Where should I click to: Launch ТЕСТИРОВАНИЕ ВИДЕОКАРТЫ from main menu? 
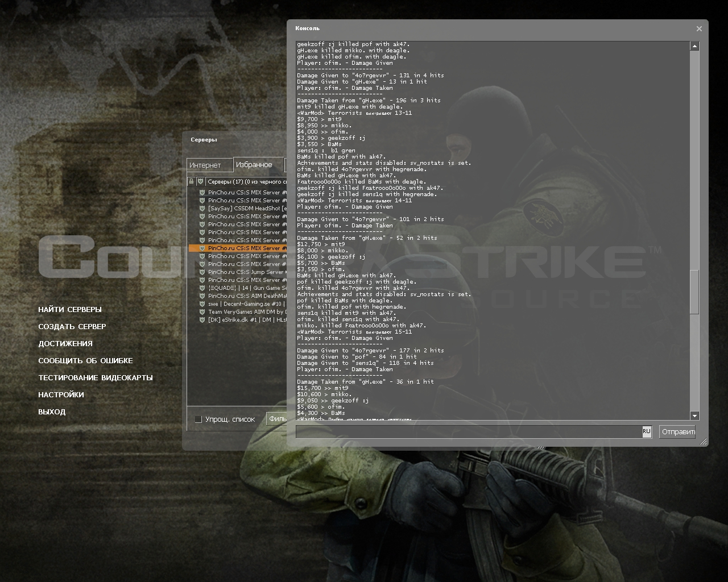point(96,378)
